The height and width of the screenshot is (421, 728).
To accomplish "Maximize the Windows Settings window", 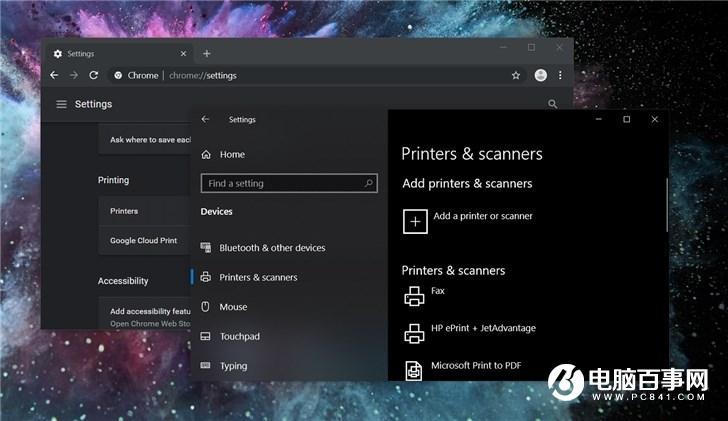I will click(627, 119).
